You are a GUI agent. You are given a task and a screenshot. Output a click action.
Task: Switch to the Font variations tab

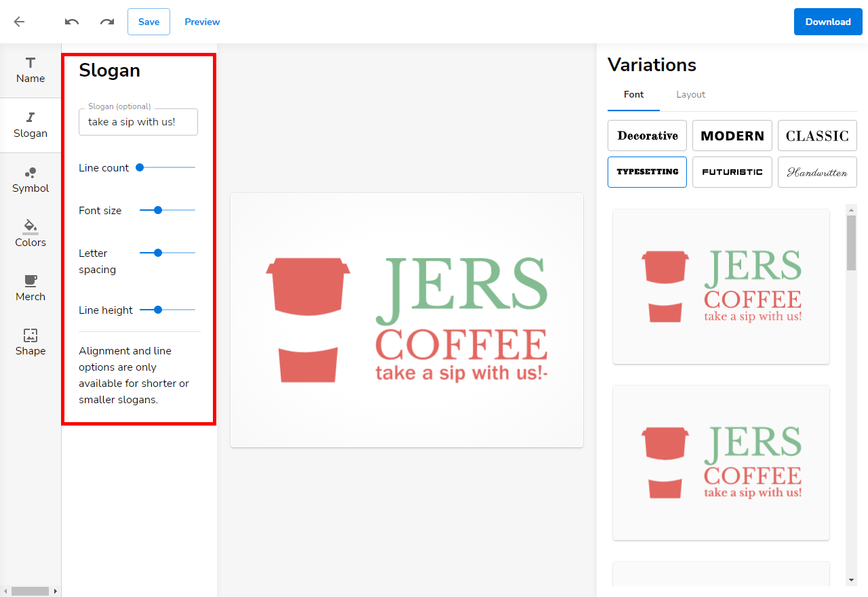633,95
